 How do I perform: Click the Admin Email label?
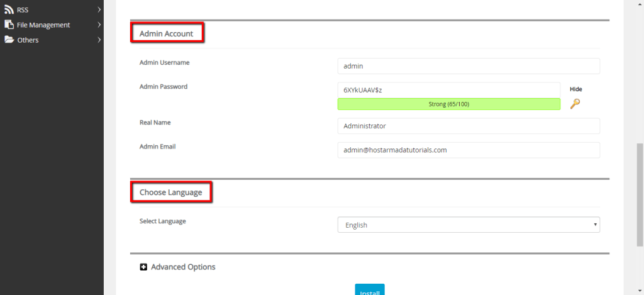pos(158,147)
